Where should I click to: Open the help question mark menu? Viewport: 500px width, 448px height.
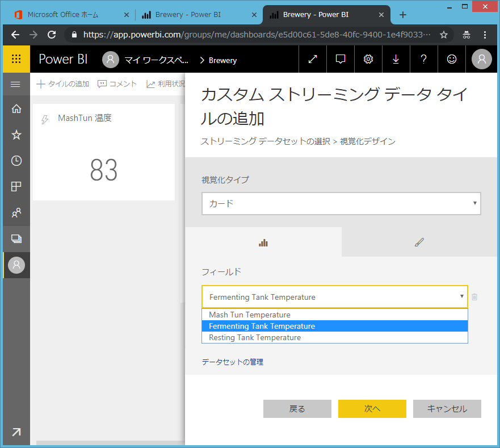point(423,59)
